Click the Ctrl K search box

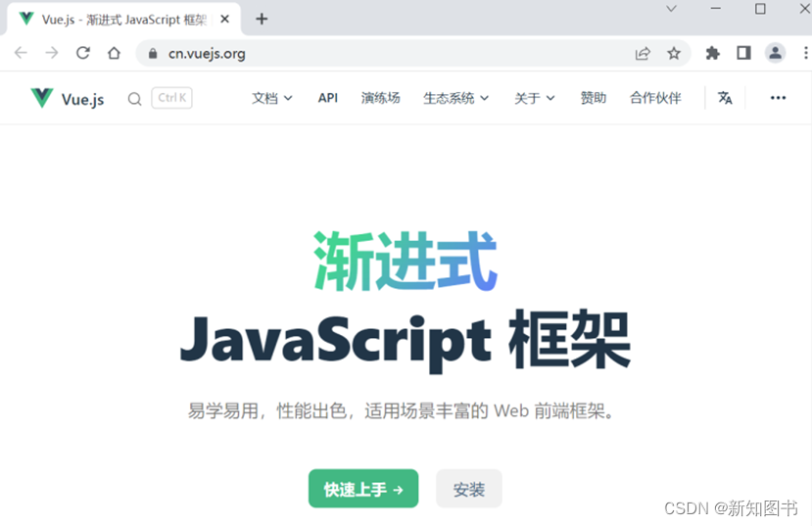(172, 98)
